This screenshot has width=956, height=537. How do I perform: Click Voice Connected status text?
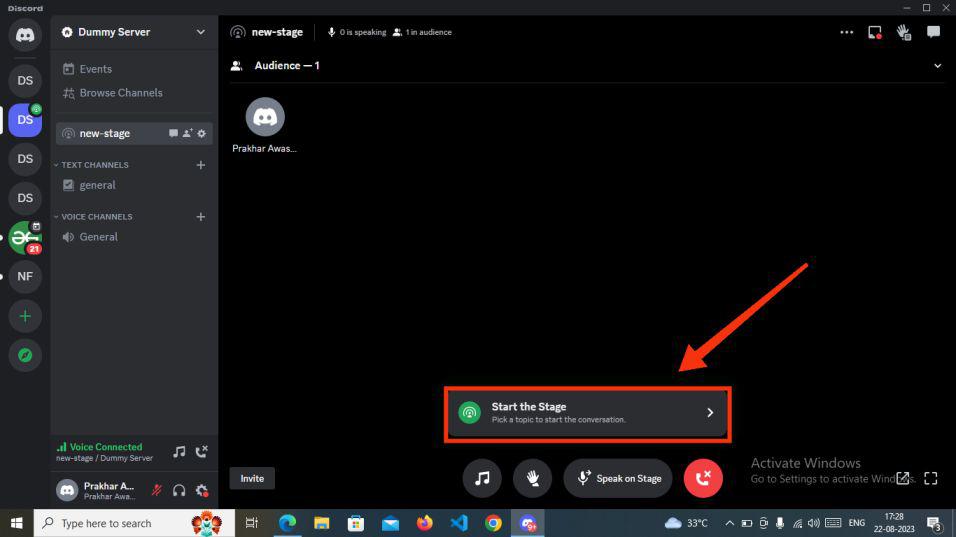(105, 447)
